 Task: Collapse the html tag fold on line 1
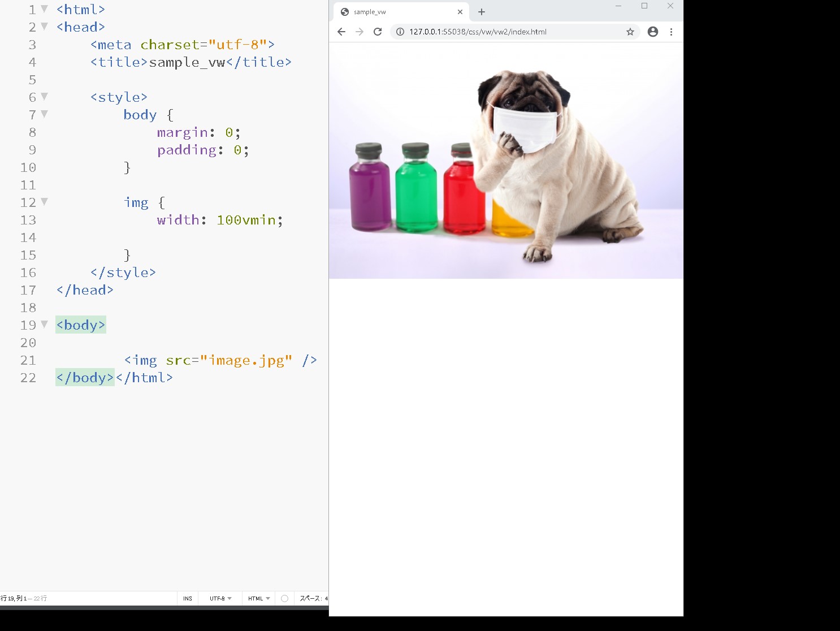point(45,9)
